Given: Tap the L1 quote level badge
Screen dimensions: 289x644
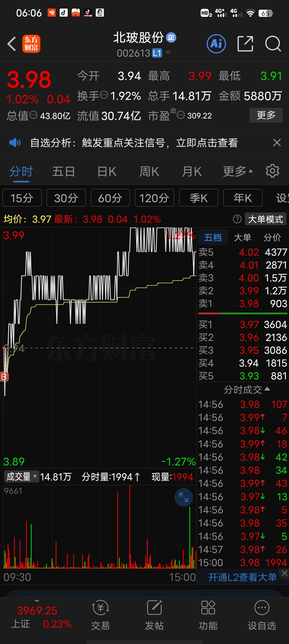Looking at the screenshot, I should point(157,53).
